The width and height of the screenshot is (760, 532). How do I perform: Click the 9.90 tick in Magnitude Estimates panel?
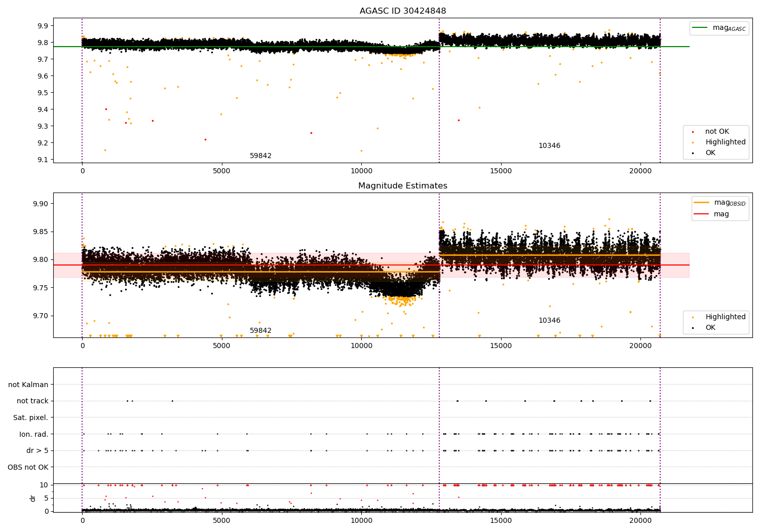coord(41,204)
